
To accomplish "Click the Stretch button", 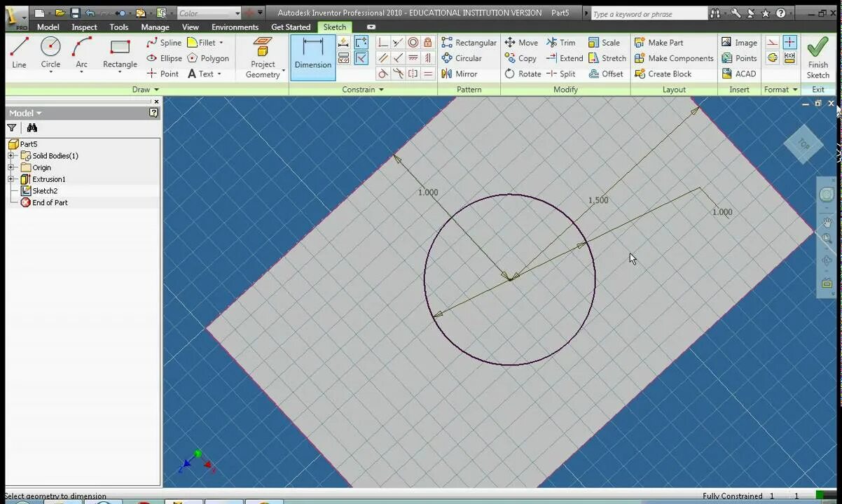I will click(607, 58).
